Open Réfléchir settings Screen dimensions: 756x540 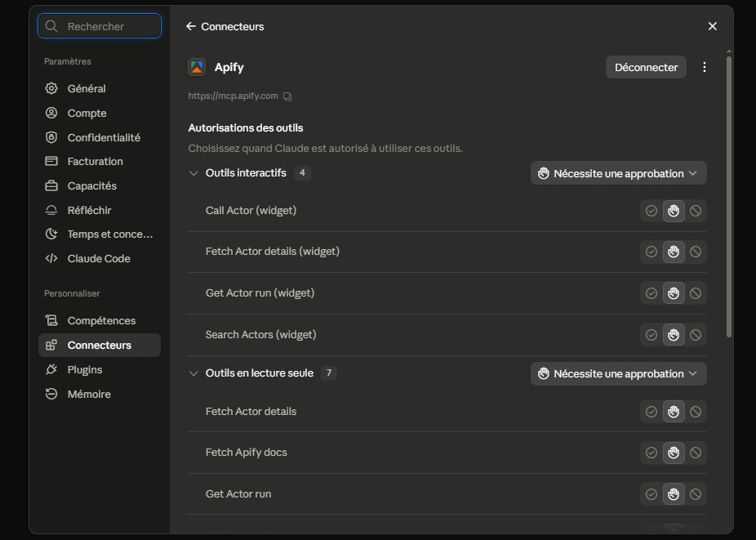(100, 211)
